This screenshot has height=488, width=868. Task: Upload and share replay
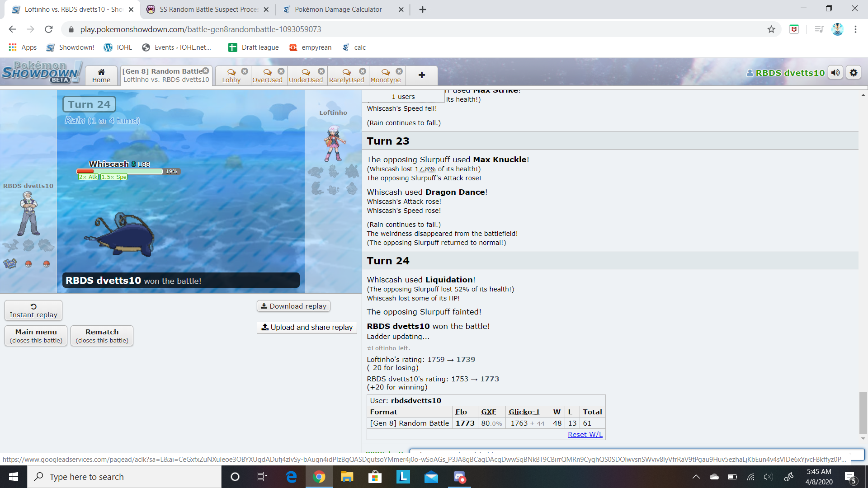coord(307,327)
